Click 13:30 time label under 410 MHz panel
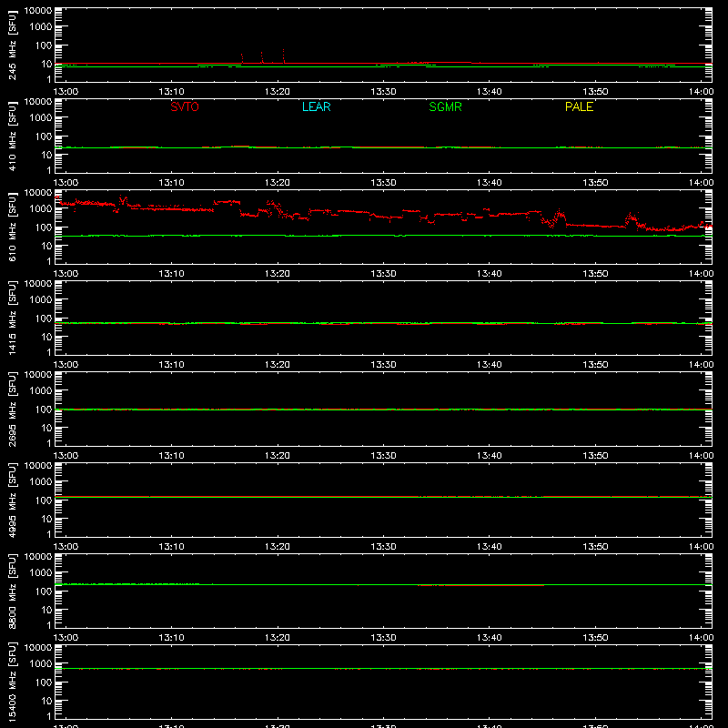728x728 pixels. [383, 183]
